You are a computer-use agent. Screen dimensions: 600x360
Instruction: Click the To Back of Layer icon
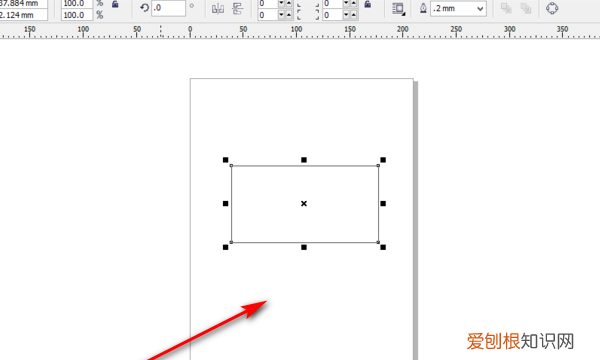point(526,8)
